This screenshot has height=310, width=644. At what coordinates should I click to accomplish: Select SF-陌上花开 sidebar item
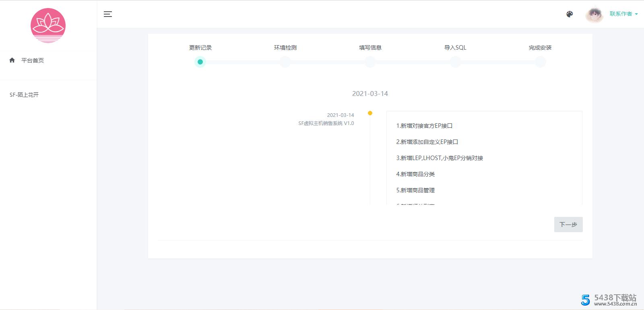24,95
